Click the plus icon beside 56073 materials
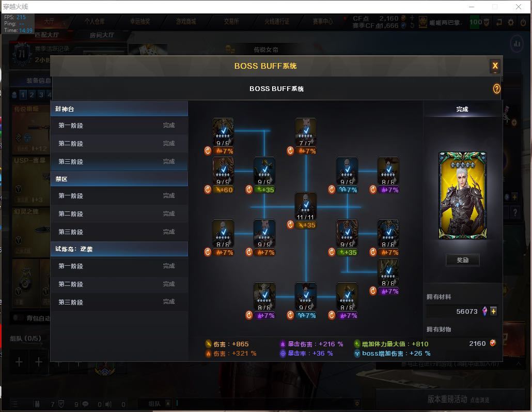This screenshot has width=532, height=412. tap(493, 311)
